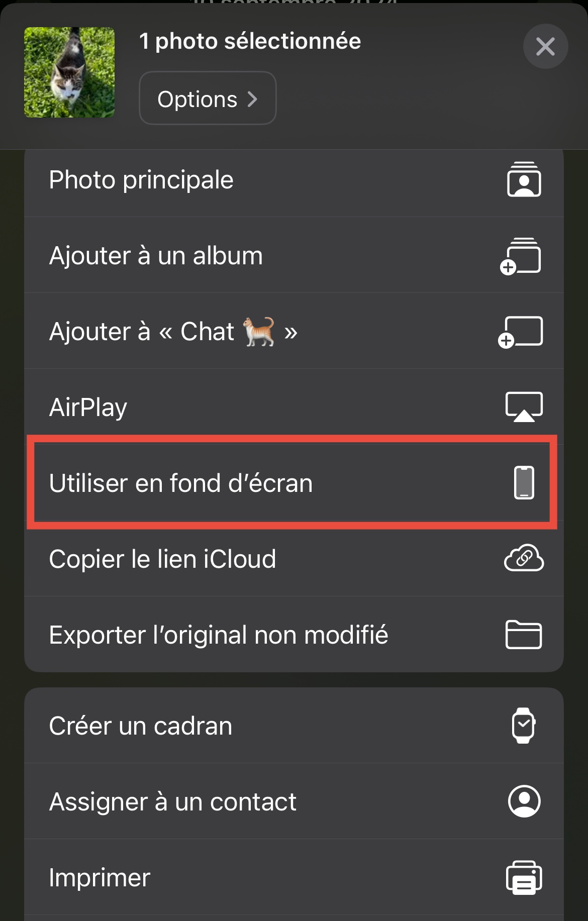Tap the printer icon
Viewport: 588px width, 921px height.
click(x=524, y=877)
